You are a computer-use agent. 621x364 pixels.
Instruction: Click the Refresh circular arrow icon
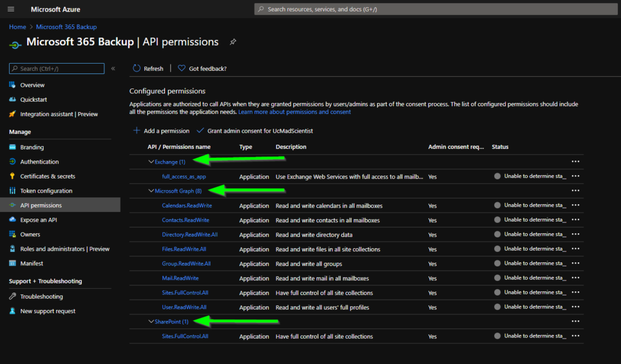[136, 68]
